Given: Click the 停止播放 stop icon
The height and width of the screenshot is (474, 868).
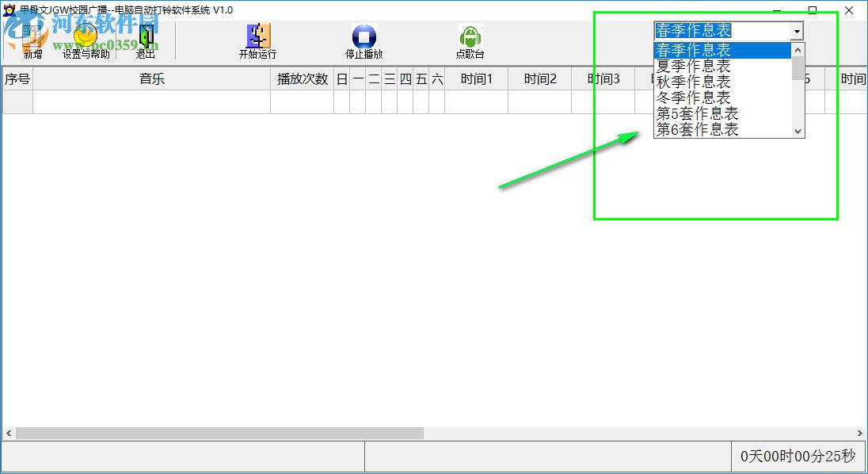Looking at the screenshot, I should pos(364,41).
